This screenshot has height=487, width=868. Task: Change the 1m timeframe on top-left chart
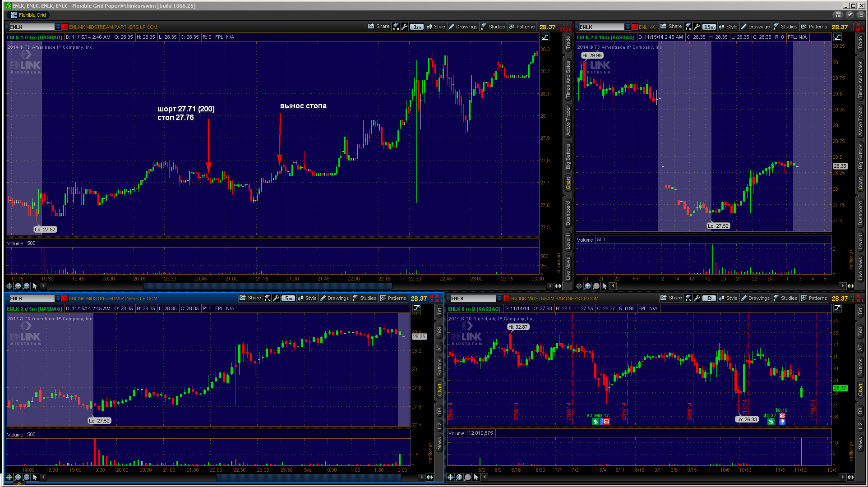pos(416,27)
